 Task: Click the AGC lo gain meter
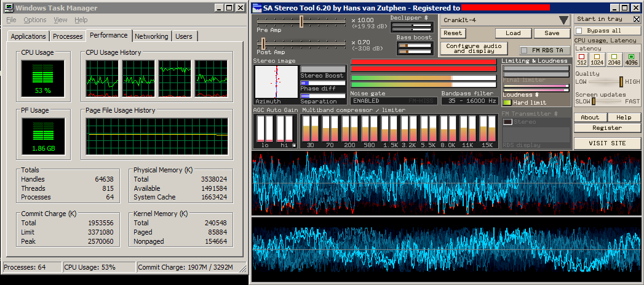[x=265, y=128]
